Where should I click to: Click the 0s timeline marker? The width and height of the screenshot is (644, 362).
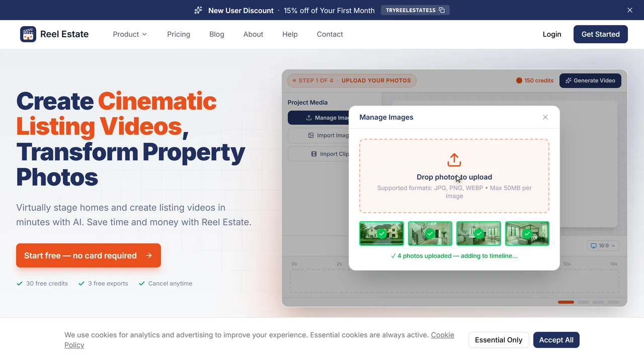[x=294, y=264]
